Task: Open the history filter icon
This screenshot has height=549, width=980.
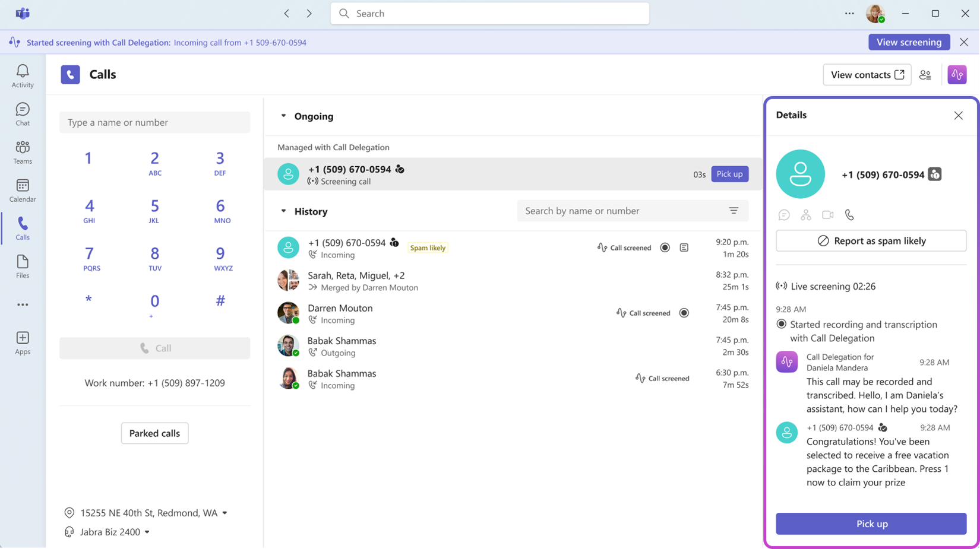Action: (x=734, y=211)
